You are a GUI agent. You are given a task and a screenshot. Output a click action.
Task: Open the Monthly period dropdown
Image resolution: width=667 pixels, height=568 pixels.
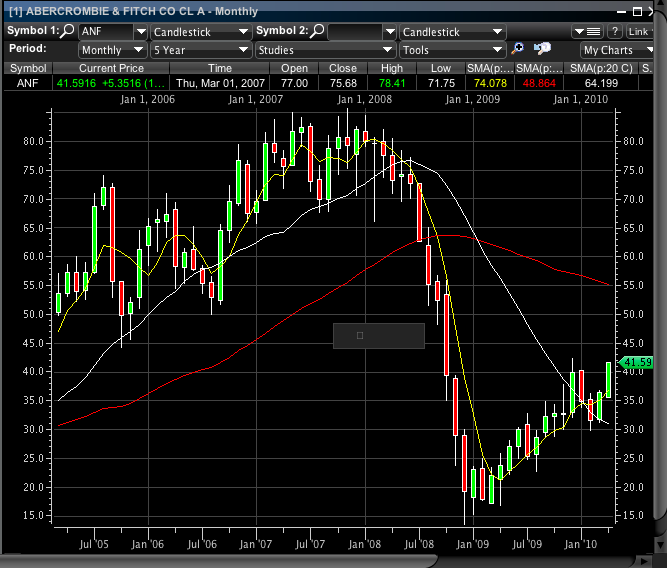tap(112, 49)
